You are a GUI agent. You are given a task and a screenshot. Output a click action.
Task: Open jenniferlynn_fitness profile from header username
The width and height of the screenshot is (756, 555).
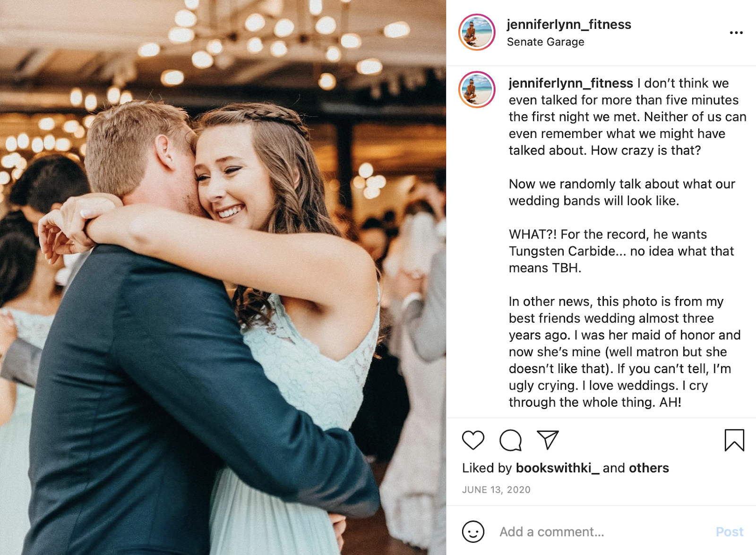coord(569,25)
